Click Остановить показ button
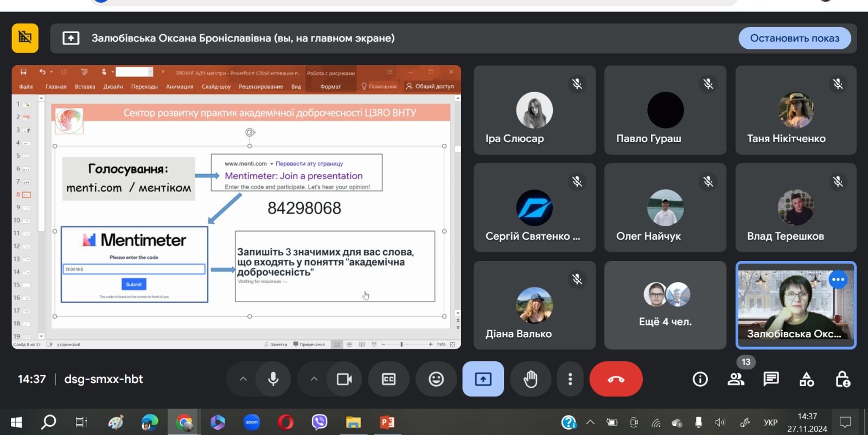 point(794,38)
